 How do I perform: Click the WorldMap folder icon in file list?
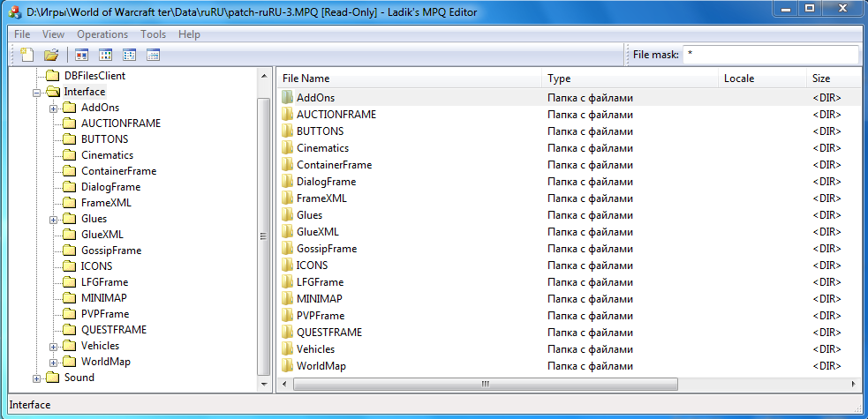pos(287,366)
